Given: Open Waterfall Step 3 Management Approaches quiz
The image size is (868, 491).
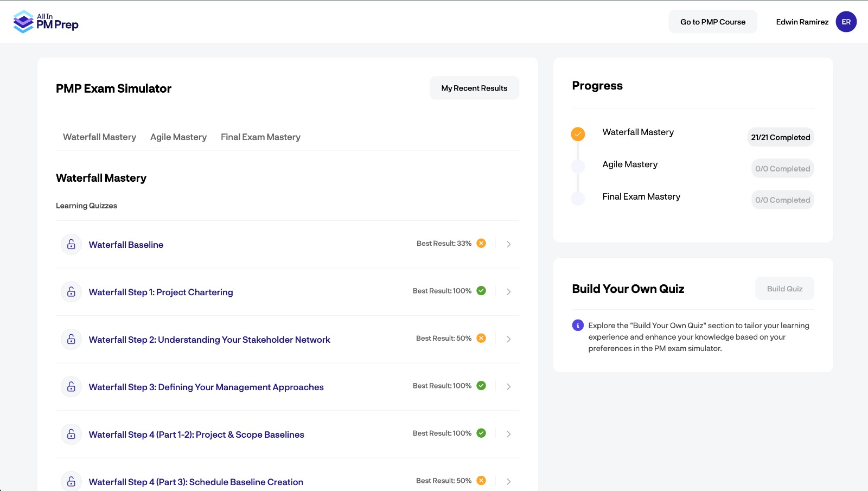Looking at the screenshot, I should pos(206,387).
